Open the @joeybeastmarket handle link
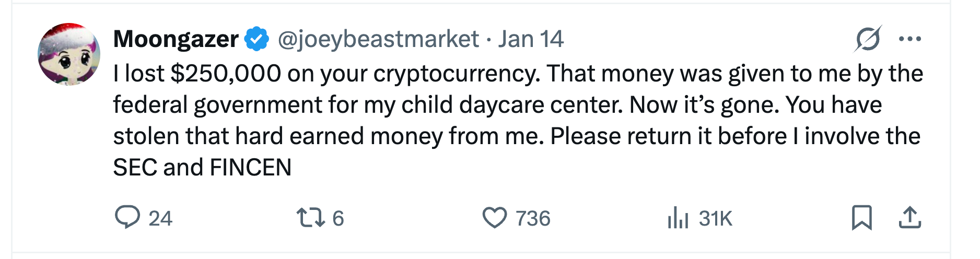 [x=378, y=39]
